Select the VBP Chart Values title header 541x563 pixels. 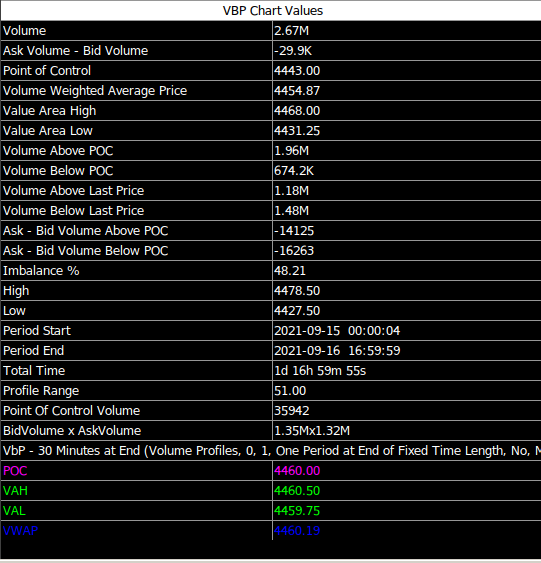click(x=272, y=11)
